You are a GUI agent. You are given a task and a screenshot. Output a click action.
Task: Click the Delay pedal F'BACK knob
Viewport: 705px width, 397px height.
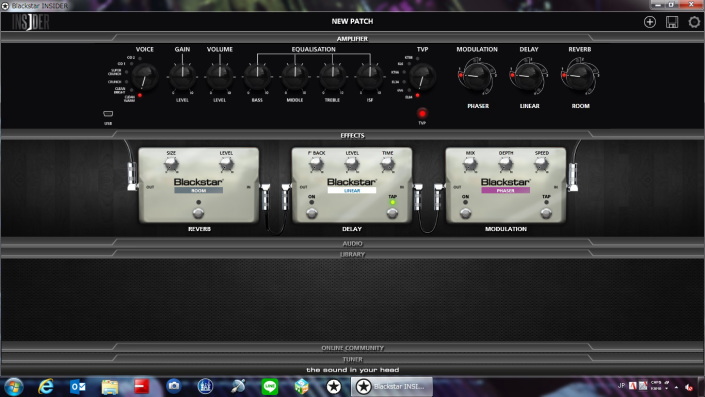[x=316, y=165]
